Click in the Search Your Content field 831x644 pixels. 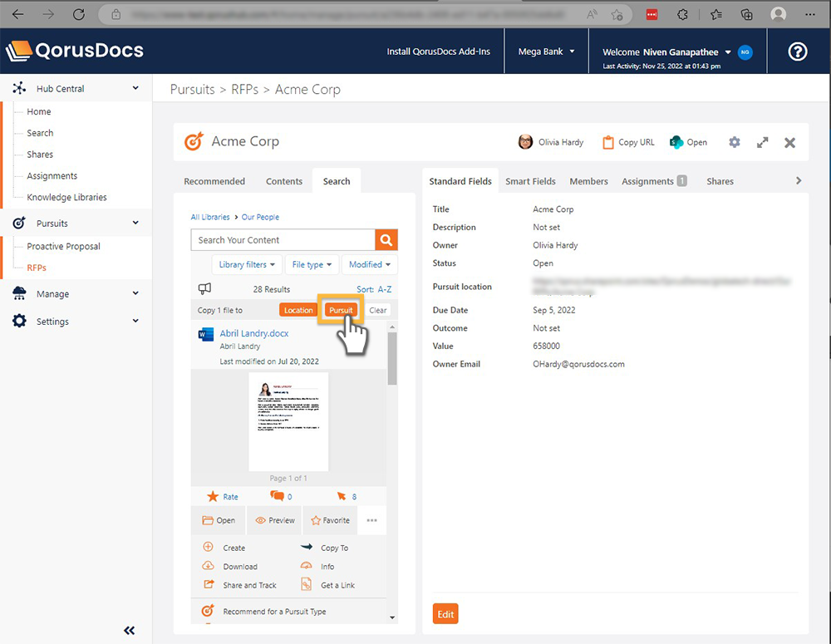point(283,240)
